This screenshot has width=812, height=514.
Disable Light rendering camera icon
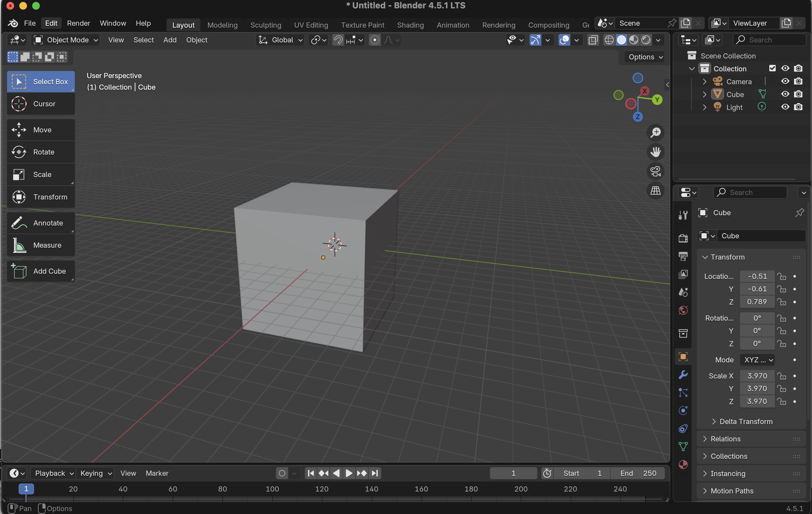tap(798, 107)
